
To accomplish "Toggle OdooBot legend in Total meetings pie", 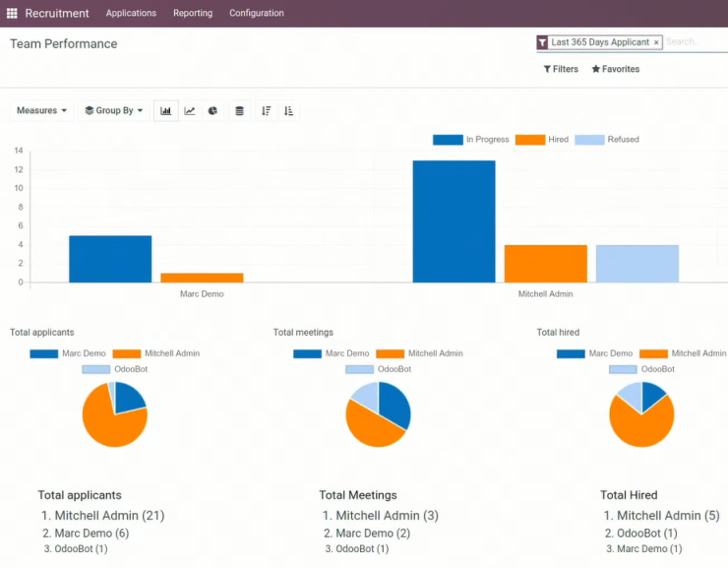I will tap(378, 369).
